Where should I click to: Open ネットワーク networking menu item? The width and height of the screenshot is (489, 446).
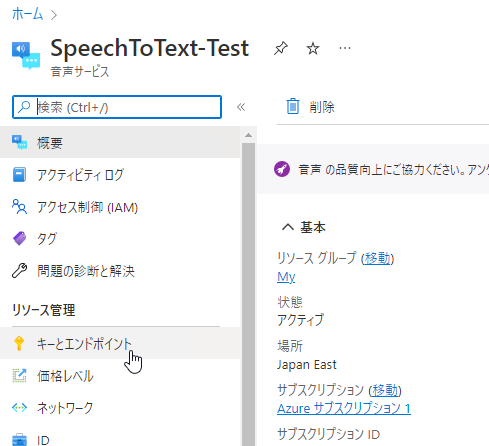point(120,408)
